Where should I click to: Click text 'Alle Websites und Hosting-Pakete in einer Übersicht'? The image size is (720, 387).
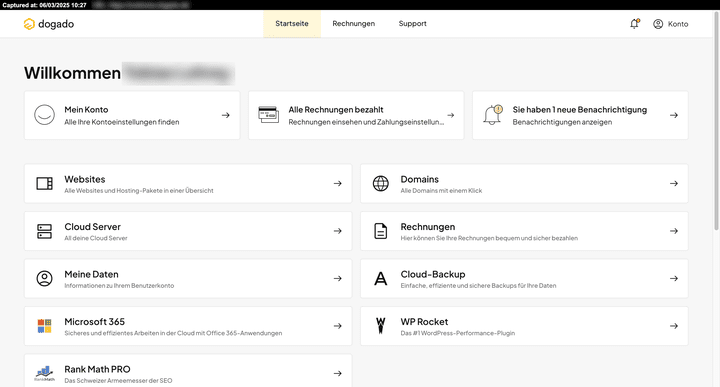click(139, 191)
